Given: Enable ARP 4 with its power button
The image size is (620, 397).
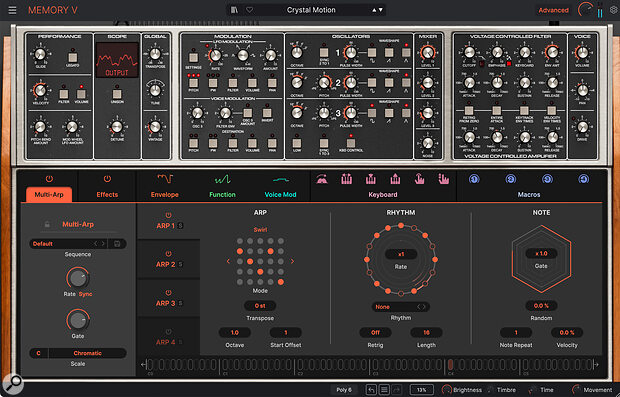Looking at the screenshot, I should tap(168, 332).
